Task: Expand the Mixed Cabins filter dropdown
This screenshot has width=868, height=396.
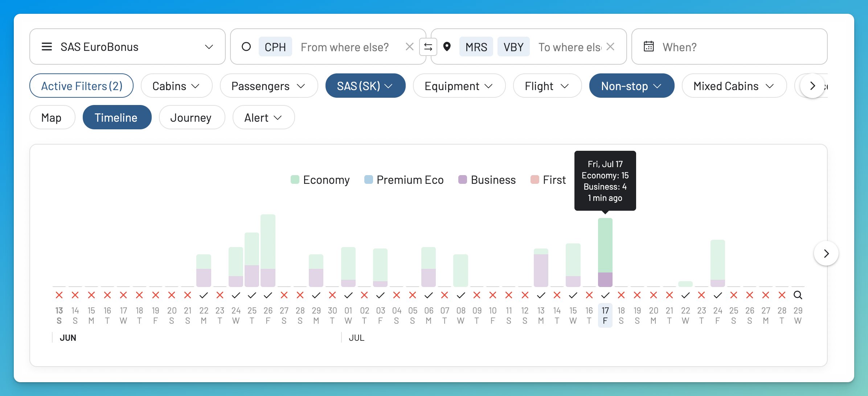Action: click(734, 86)
